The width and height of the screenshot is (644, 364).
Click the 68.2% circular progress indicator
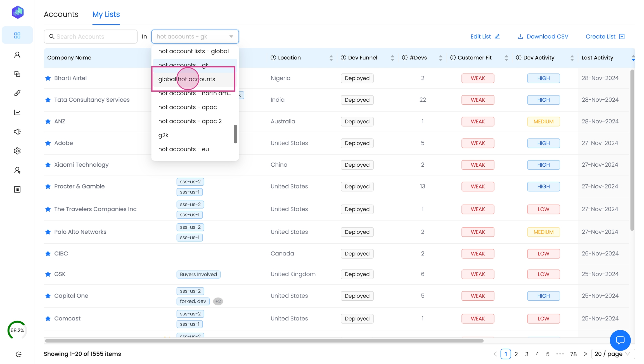17,330
